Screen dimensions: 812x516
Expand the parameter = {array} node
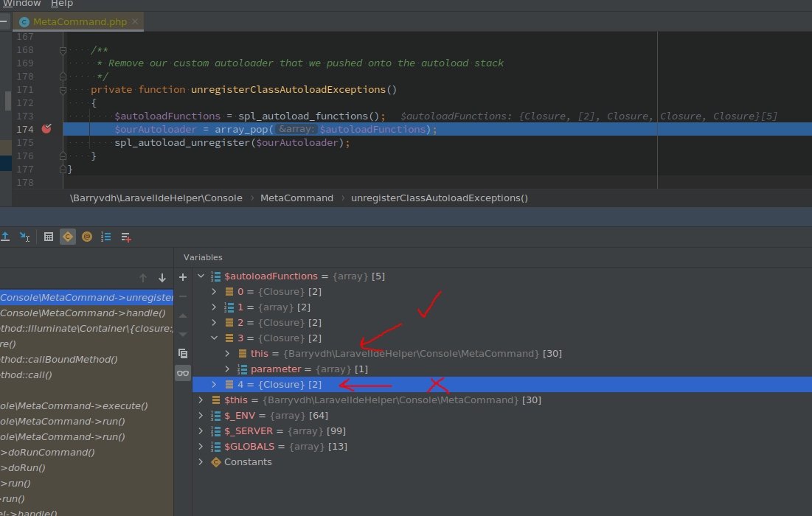click(x=227, y=369)
